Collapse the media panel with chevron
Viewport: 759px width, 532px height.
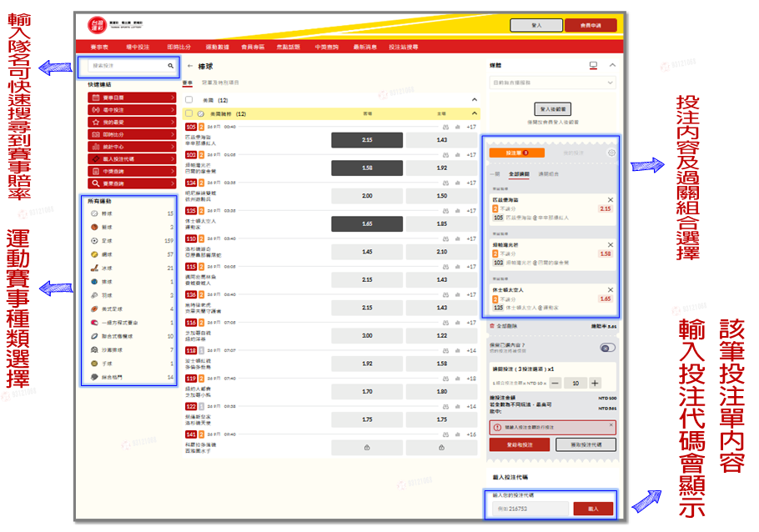[x=611, y=65]
